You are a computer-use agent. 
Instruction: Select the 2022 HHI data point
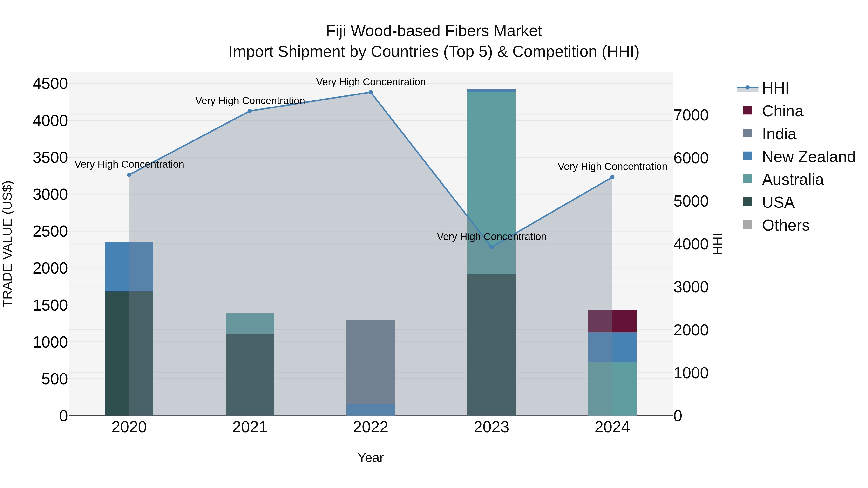[x=371, y=92]
